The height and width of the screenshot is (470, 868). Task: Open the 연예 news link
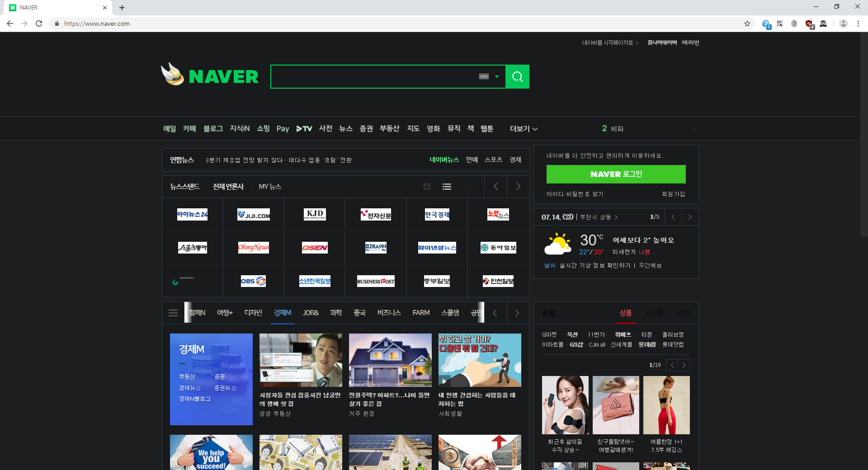click(x=472, y=160)
